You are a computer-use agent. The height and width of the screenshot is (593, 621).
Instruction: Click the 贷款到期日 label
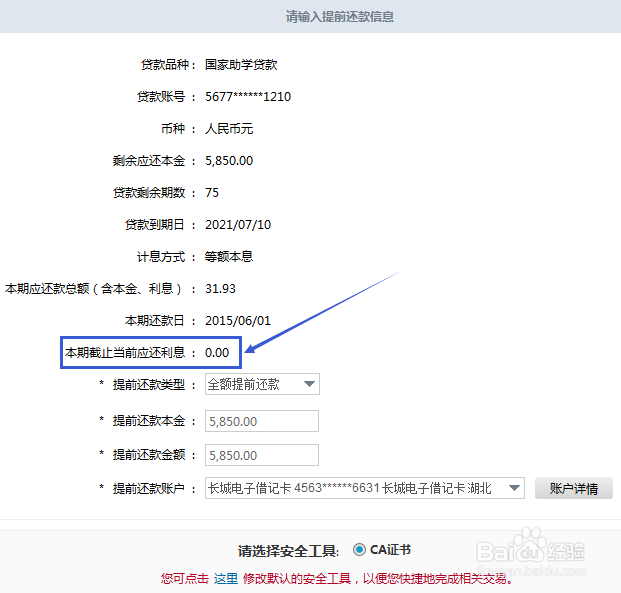click(x=155, y=225)
